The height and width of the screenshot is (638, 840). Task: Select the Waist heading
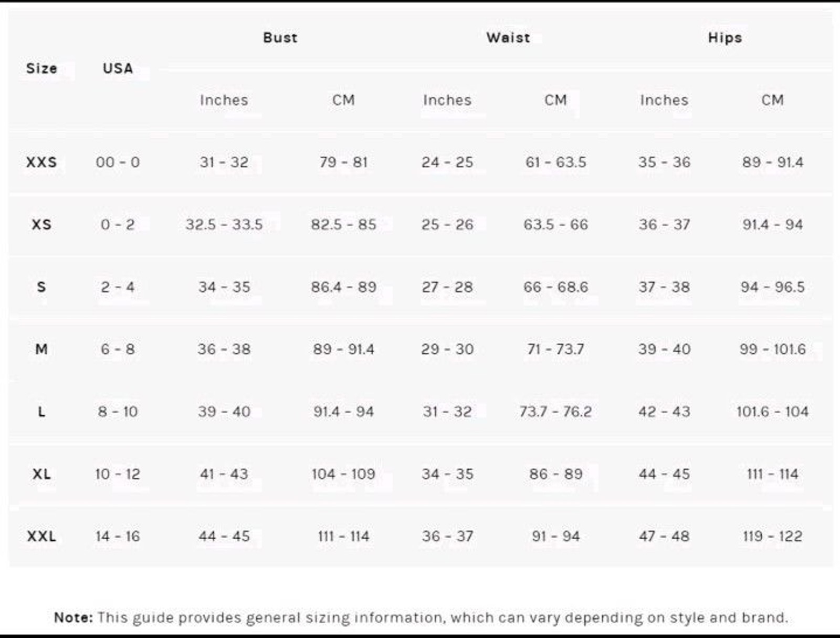(x=508, y=37)
